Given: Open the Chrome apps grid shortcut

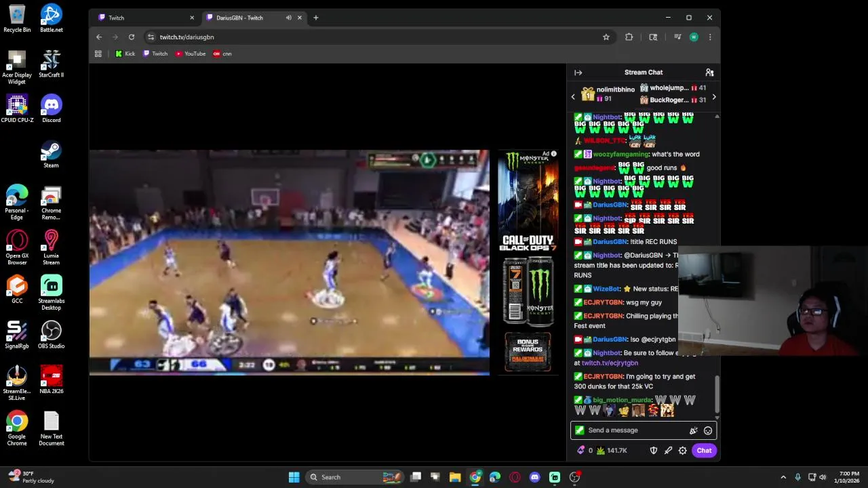Looking at the screenshot, I should (x=98, y=54).
